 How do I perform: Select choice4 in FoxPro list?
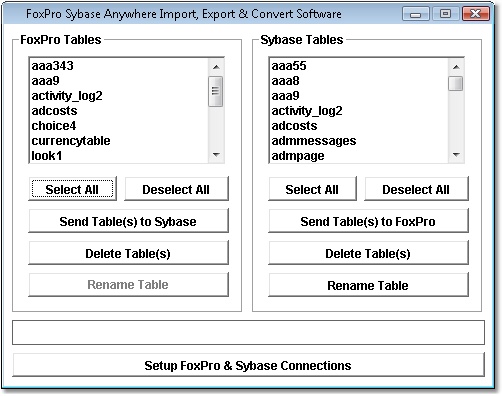[119, 126]
